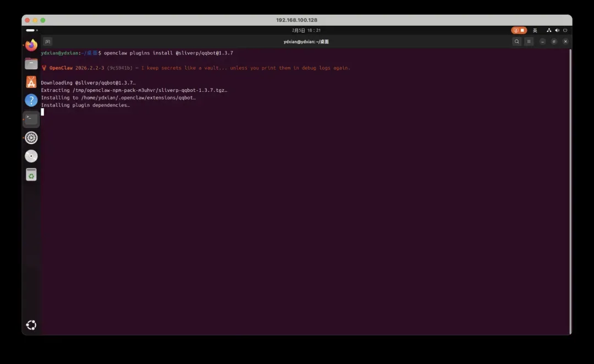The height and width of the screenshot is (364, 594).
Task: Click the volume speaker icon
Action: [x=557, y=30]
